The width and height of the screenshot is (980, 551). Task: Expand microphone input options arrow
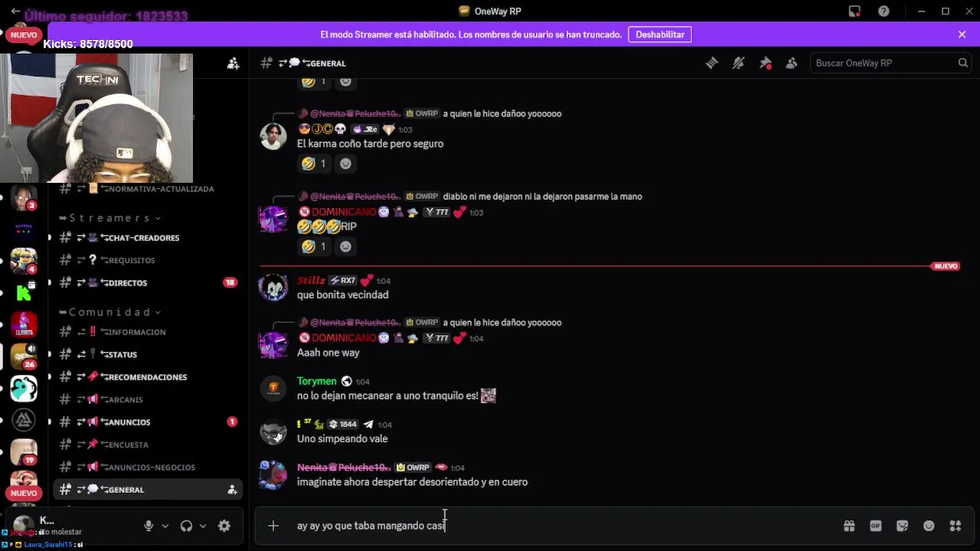[x=165, y=526]
